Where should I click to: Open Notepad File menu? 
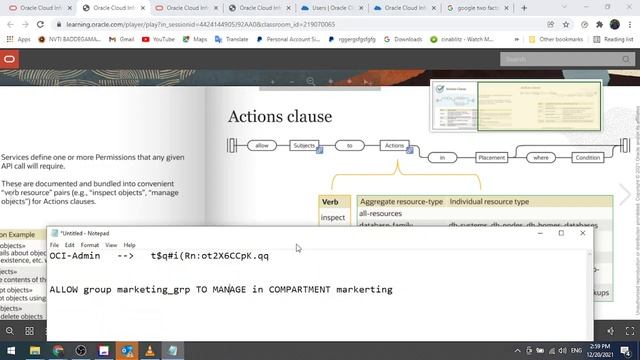[x=54, y=245]
